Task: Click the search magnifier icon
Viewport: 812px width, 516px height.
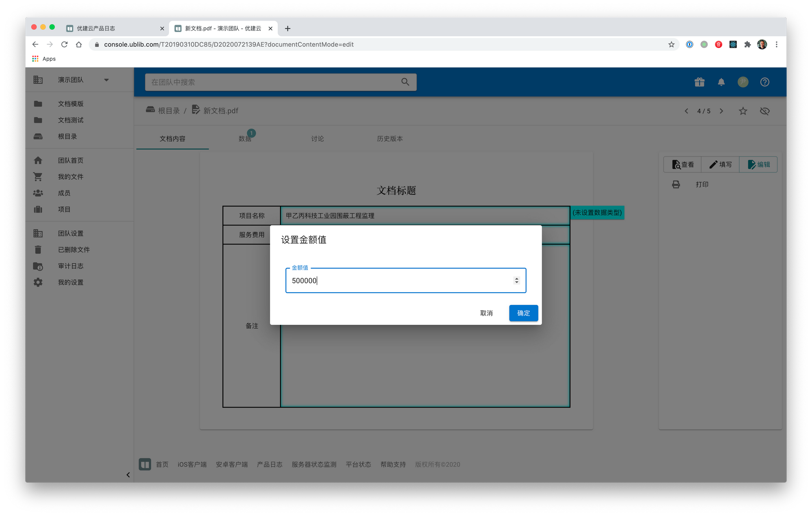Action: tap(405, 82)
